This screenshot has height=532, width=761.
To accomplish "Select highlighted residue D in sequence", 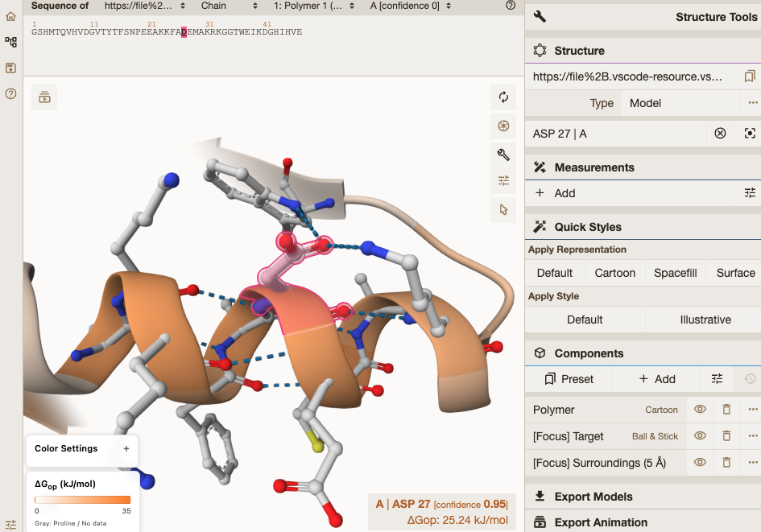I will click(x=184, y=32).
